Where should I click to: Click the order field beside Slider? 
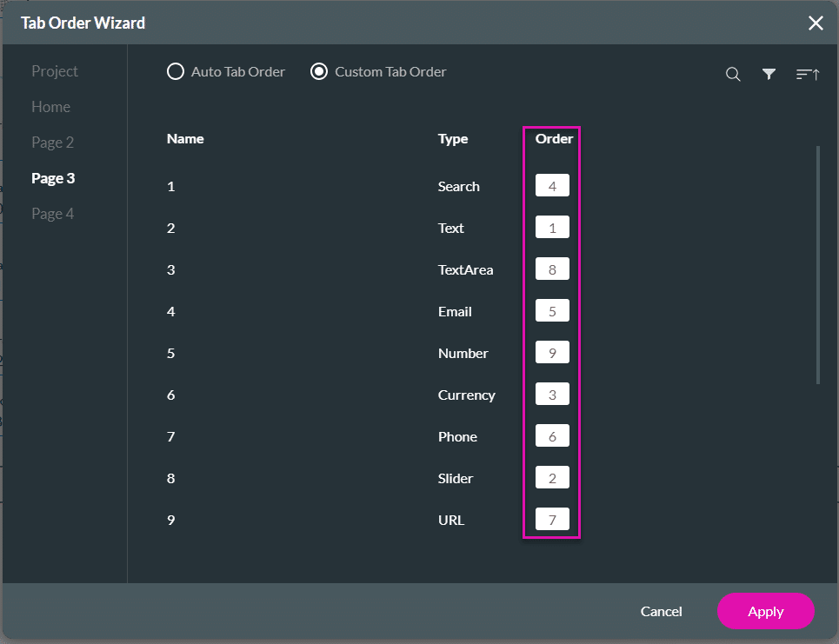tap(552, 476)
